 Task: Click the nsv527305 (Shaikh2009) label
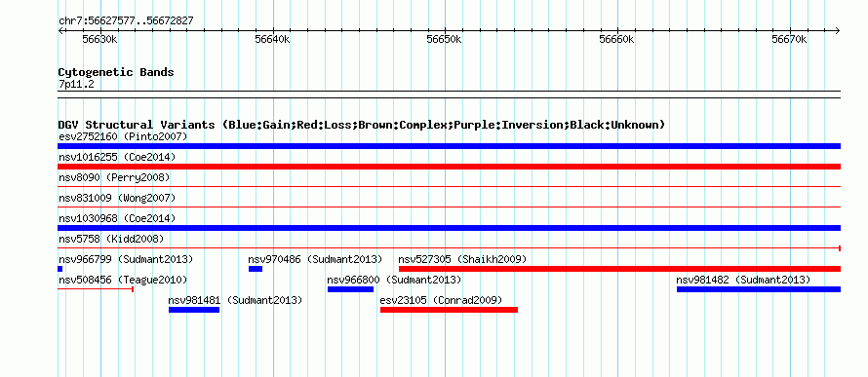[463, 259]
